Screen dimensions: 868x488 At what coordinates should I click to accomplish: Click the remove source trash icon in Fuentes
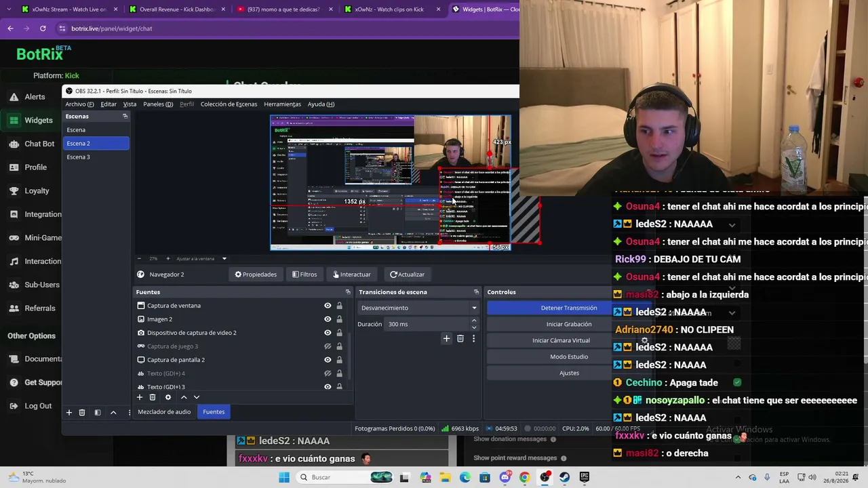[153, 397]
